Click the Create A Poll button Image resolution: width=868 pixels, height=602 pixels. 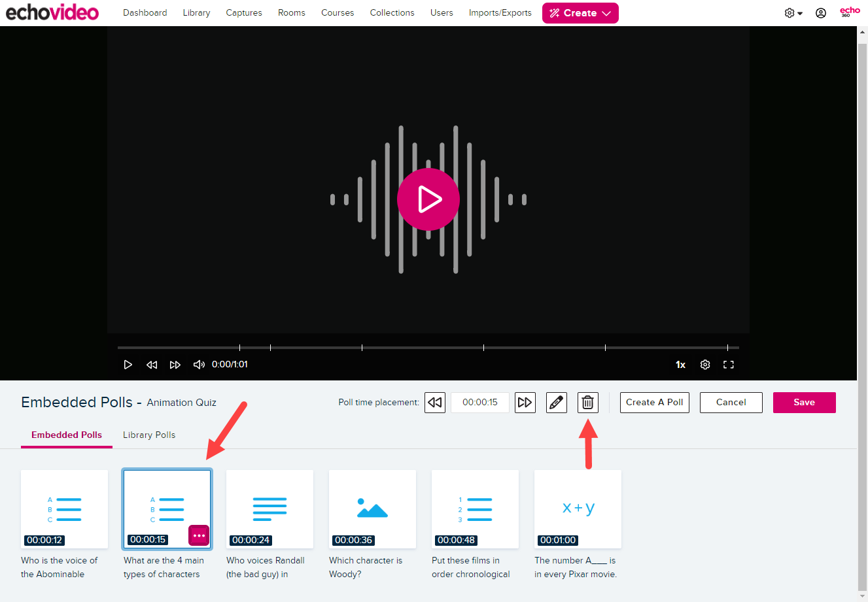coord(654,403)
